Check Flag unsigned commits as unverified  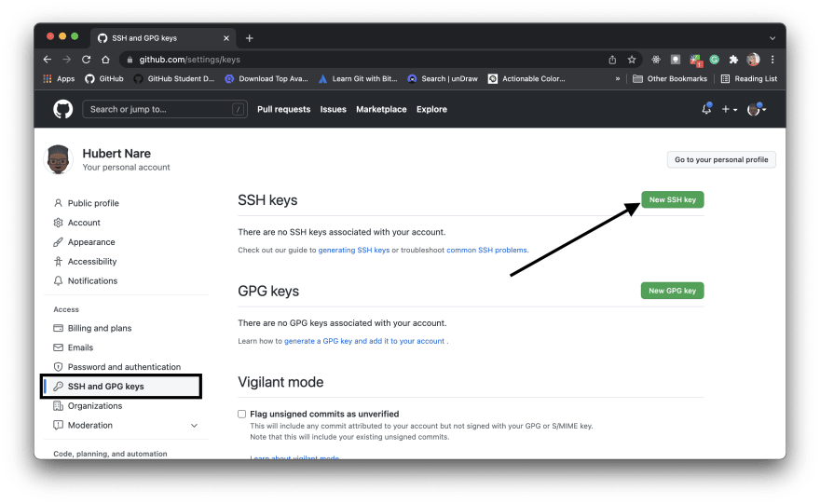[x=241, y=414]
